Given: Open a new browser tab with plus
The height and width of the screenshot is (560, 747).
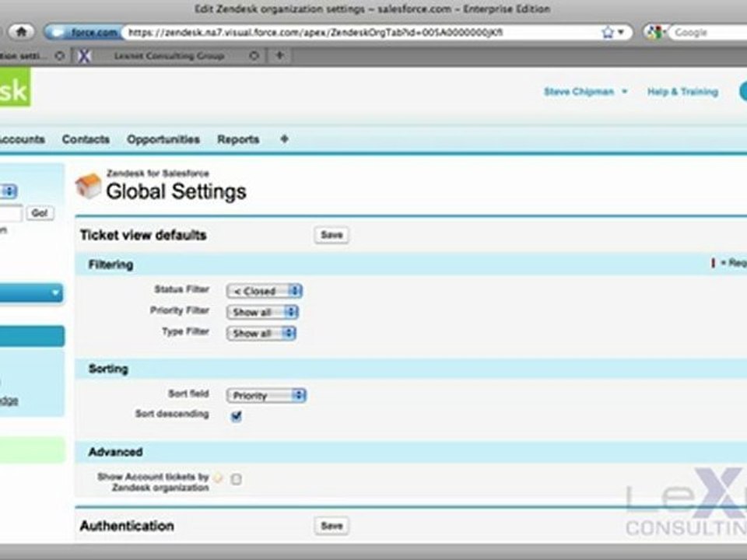Looking at the screenshot, I should (280, 56).
